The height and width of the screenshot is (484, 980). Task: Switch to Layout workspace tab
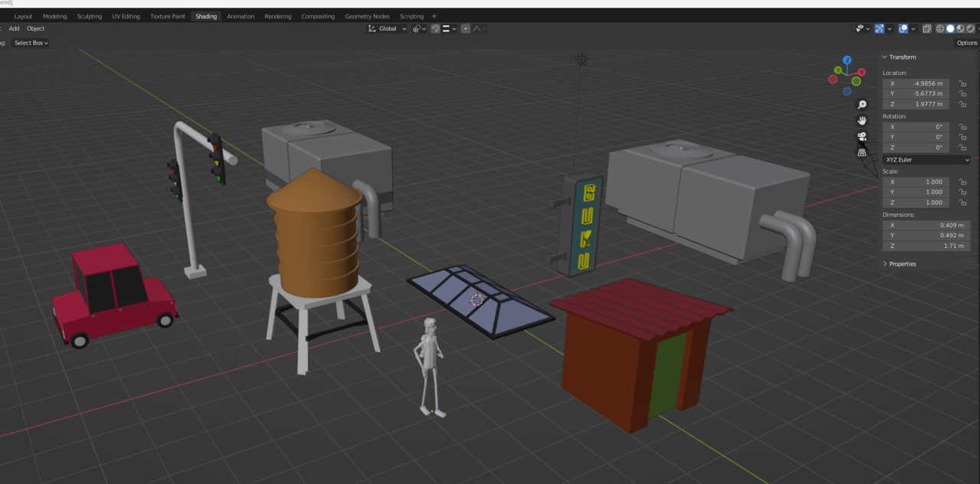pyautogui.click(x=23, y=16)
